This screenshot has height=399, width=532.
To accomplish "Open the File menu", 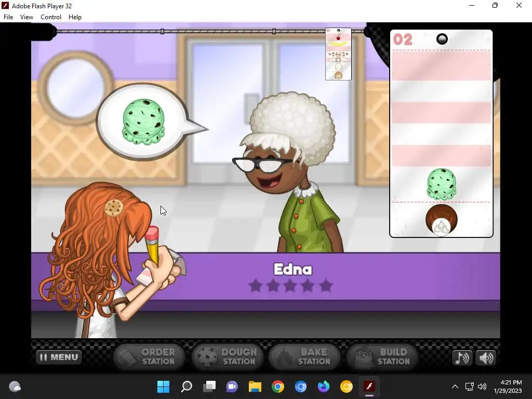I will pyautogui.click(x=8, y=17).
